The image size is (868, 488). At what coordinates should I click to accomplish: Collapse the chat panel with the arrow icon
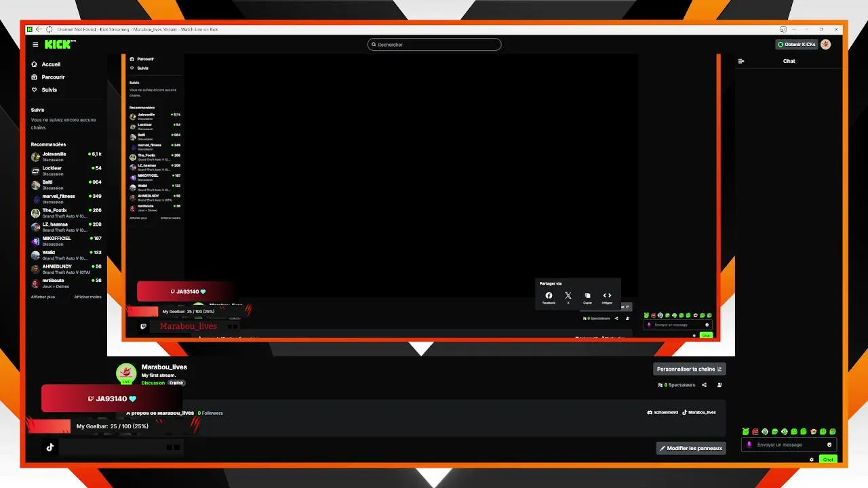(741, 61)
